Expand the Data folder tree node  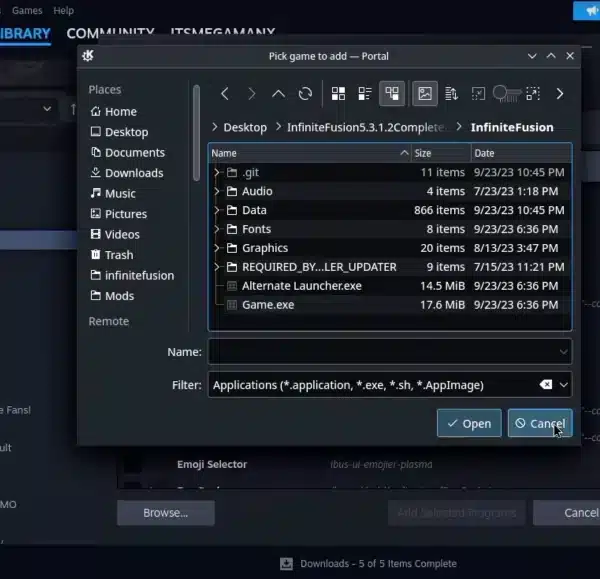point(217,210)
